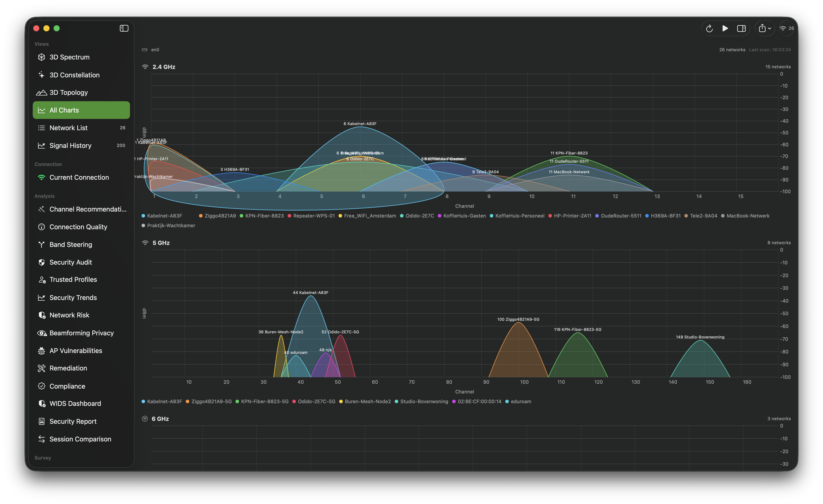Click the refresh scan icon
Image resolution: width=823 pixels, height=504 pixels.
click(709, 28)
